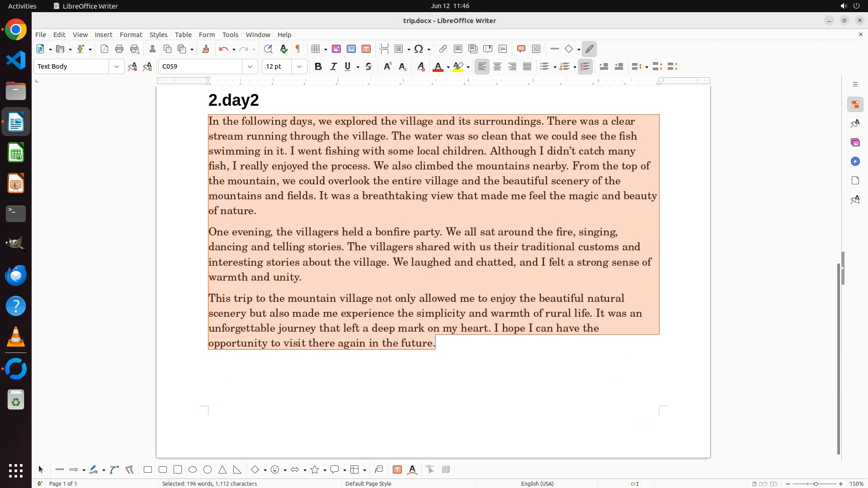868x488 pixels.
Task: Open the Tools menu
Action: (x=230, y=34)
